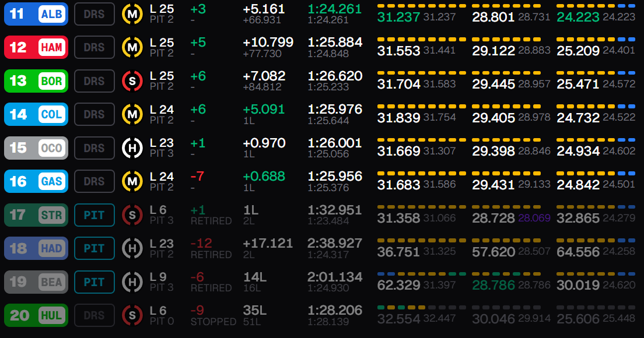Click the DRS indicator for BOR
This screenshot has height=338, width=644.
pos(94,81)
